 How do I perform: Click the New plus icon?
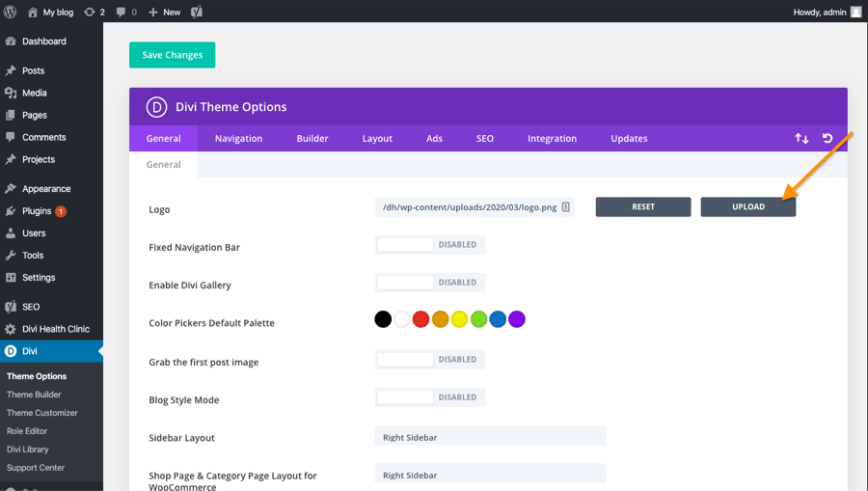[153, 13]
